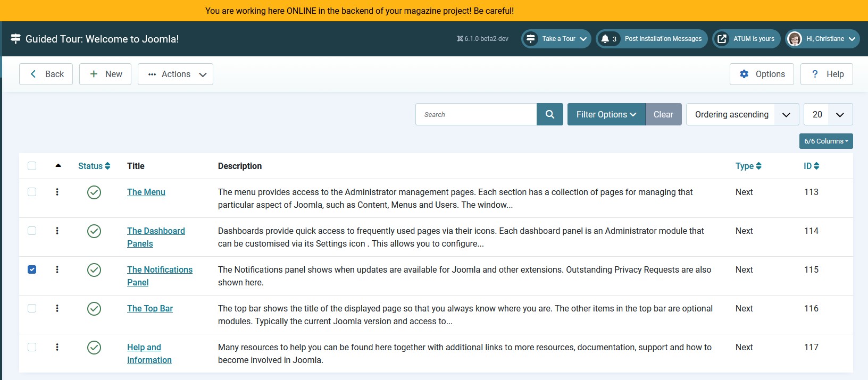Click the status check icon for The Top Bar

(94, 309)
